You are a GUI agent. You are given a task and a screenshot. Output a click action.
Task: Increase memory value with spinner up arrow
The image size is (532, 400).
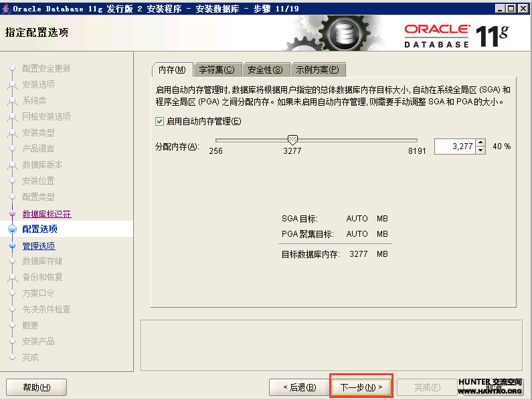tap(480, 142)
